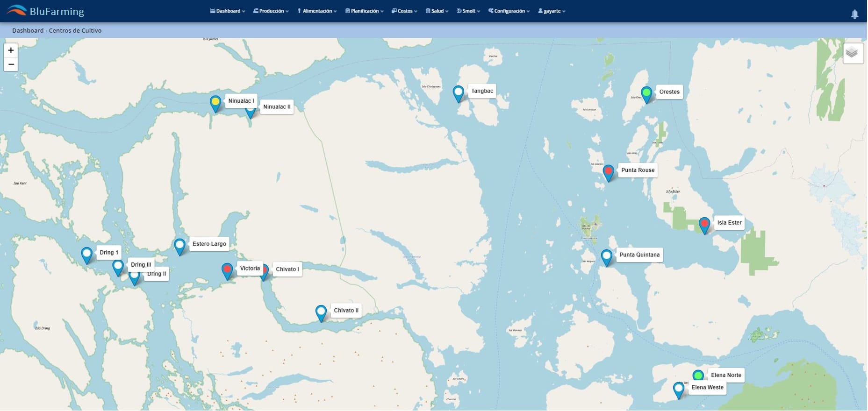Open the Producción dropdown menu

271,11
